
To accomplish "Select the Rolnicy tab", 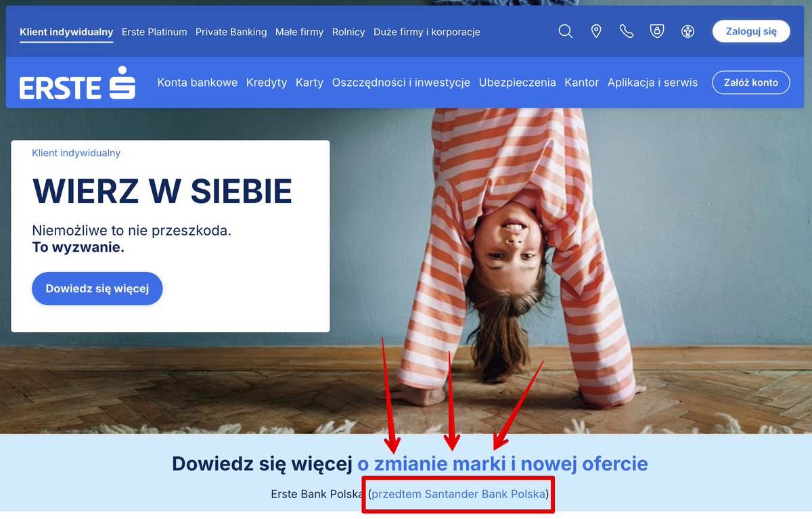I will coord(348,32).
